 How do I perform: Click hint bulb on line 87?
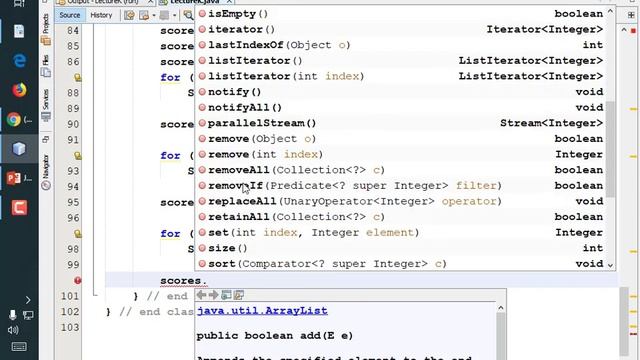pos(78,77)
